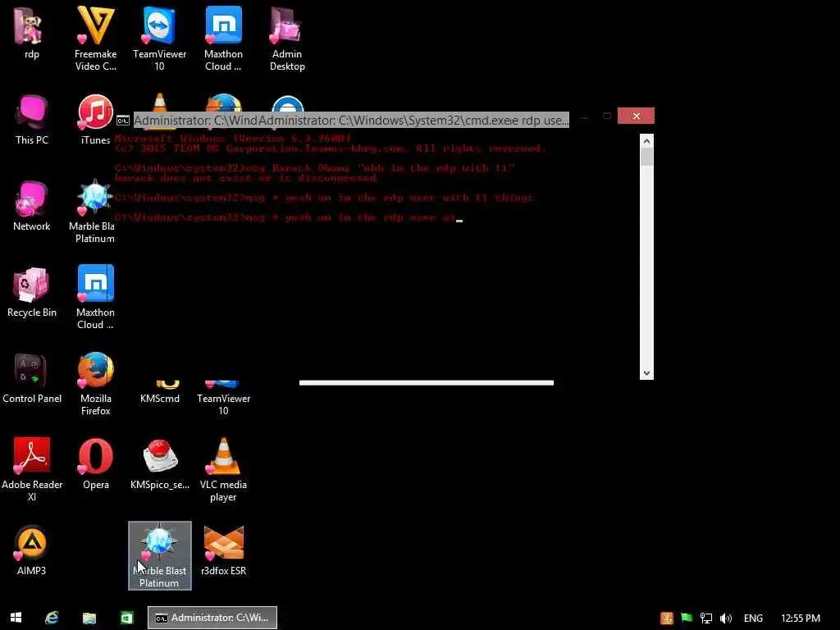Click the cmd window title bar
This screenshot has height=630, width=840.
coord(351,120)
